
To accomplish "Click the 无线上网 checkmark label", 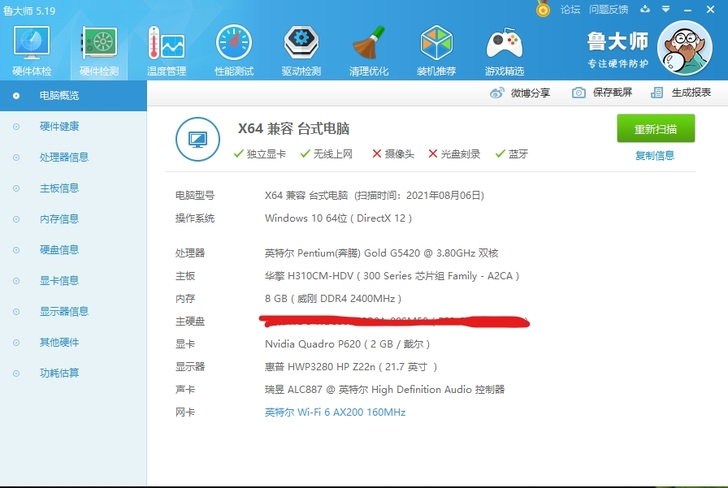I will click(x=326, y=154).
